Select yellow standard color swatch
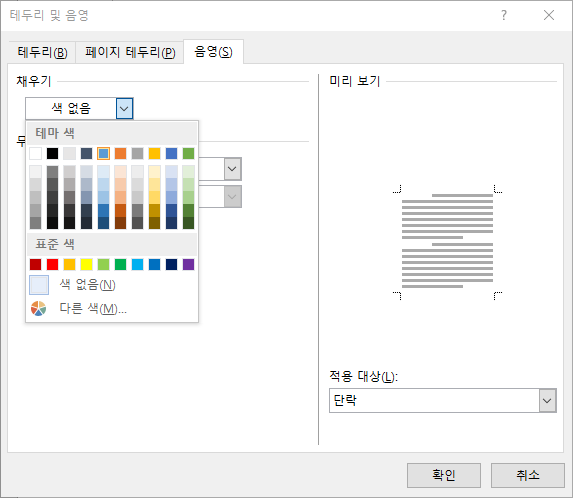This screenshot has width=573, height=498. click(86, 264)
